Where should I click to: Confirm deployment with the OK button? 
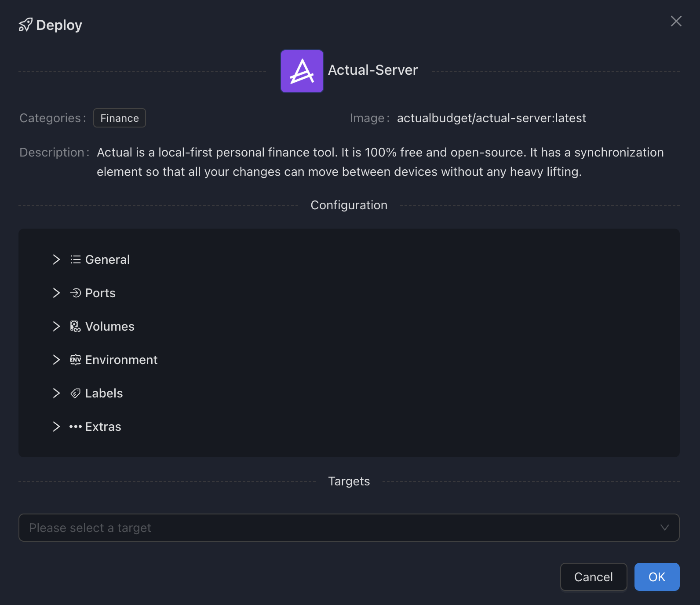pos(657,577)
